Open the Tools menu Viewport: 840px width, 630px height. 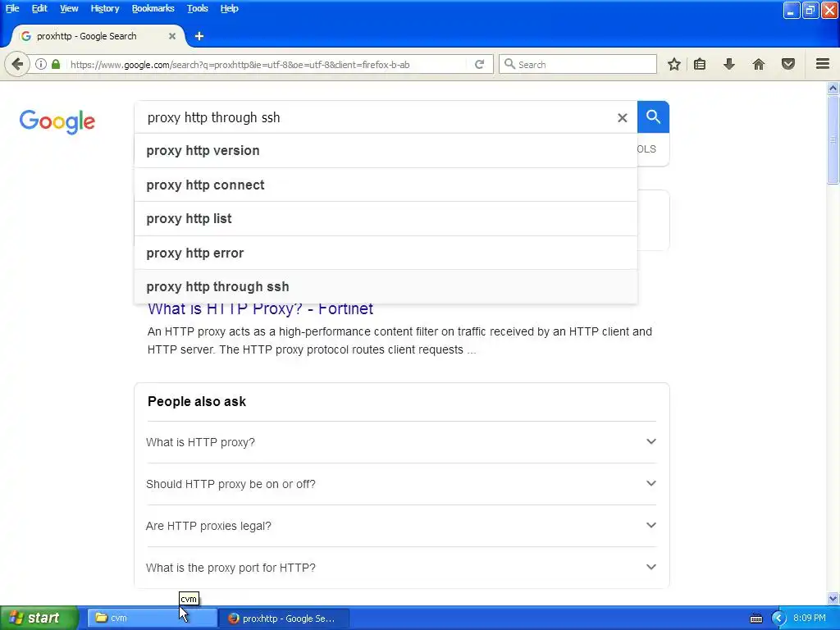pos(198,8)
